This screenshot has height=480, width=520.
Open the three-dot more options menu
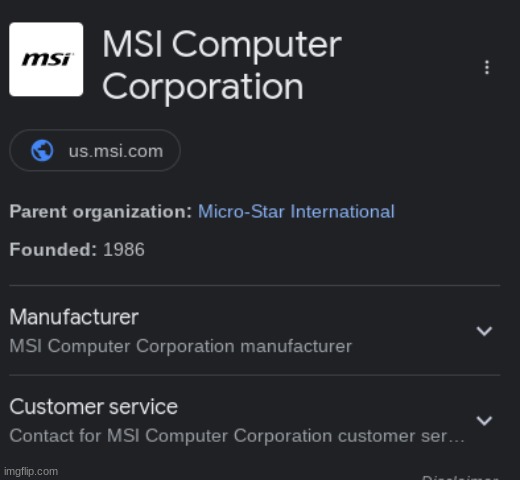pos(487,67)
